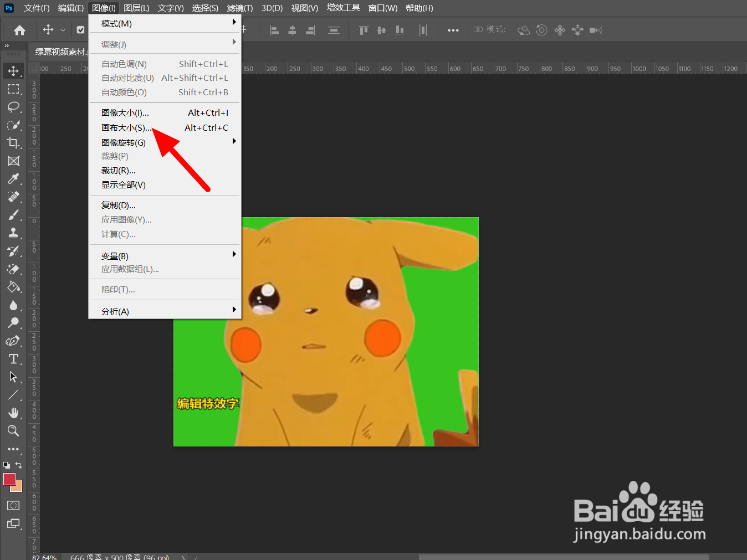Select the Pen tool
Image resolution: width=747 pixels, height=560 pixels.
pyautogui.click(x=13, y=341)
